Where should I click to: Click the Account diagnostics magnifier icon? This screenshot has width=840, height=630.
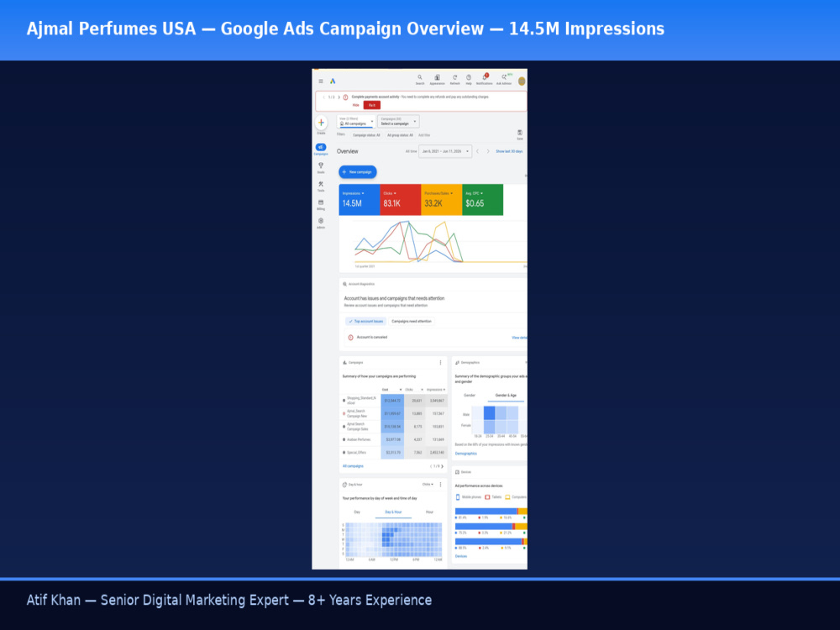tap(344, 285)
